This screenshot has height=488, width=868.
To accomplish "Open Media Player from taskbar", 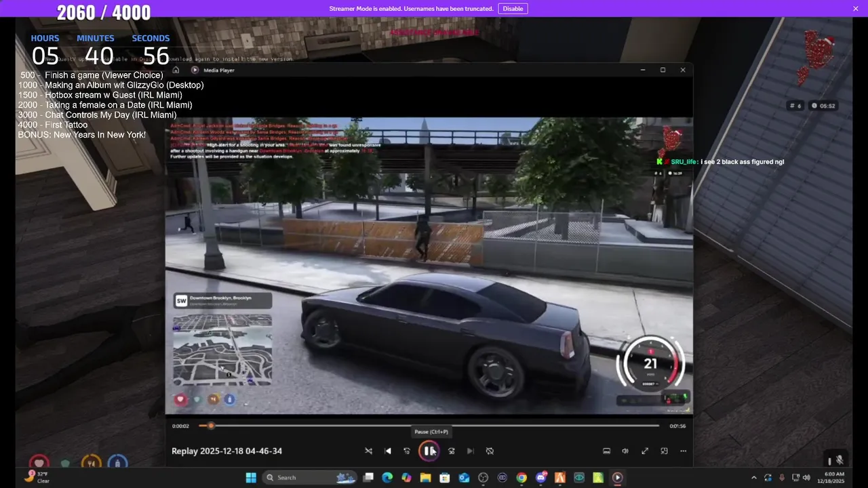I will tap(617, 477).
